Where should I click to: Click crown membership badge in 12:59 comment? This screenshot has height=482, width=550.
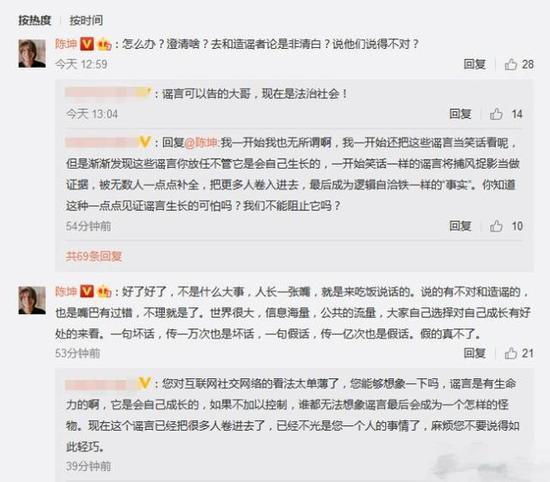pos(104,45)
